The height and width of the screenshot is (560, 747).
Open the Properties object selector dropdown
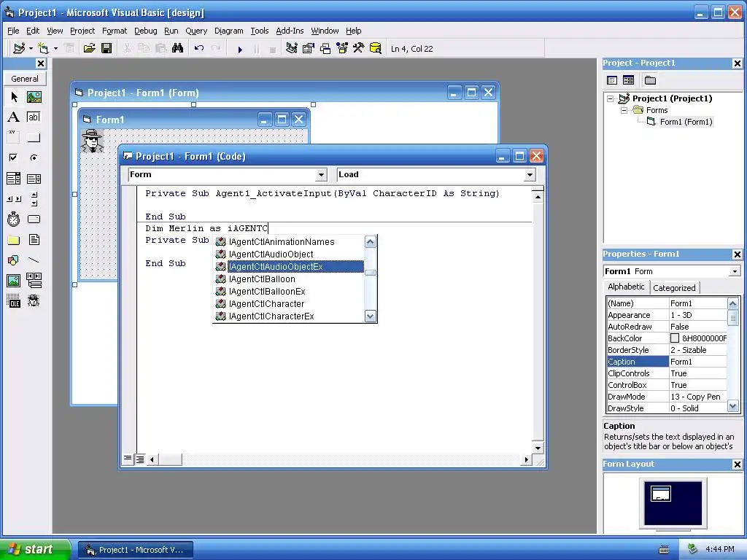pos(735,271)
